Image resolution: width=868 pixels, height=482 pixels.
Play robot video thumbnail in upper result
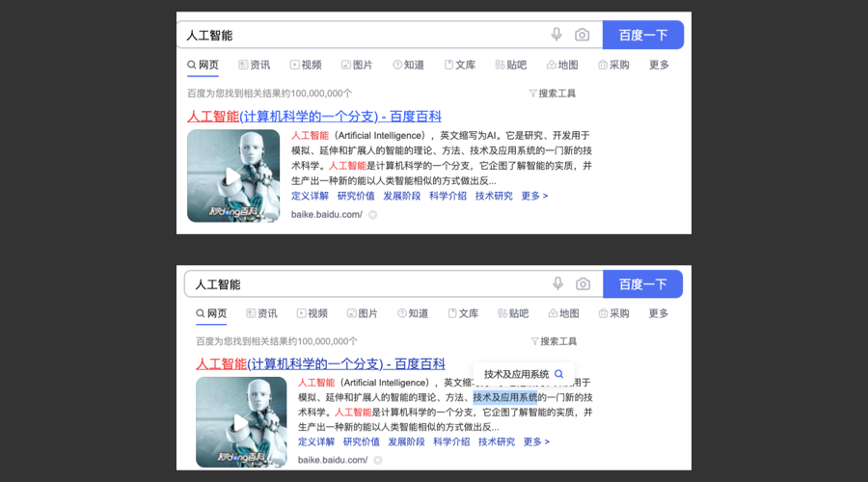(233, 176)
